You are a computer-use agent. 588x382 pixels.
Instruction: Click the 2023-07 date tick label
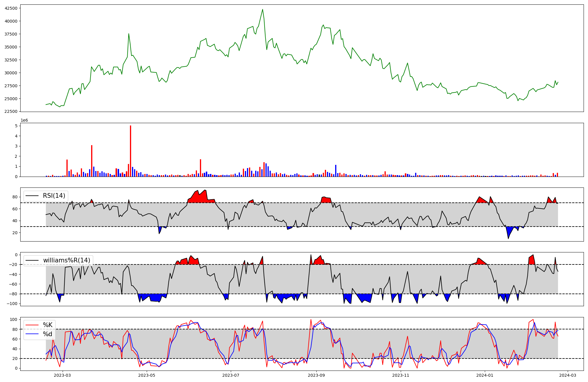pyautogui.click(x=231, y=375)
